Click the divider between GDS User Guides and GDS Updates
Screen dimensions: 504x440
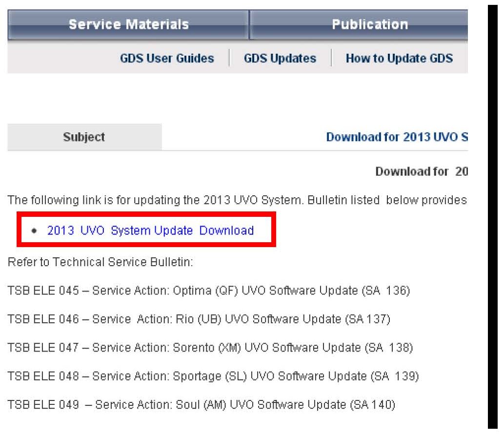point(229,58)
